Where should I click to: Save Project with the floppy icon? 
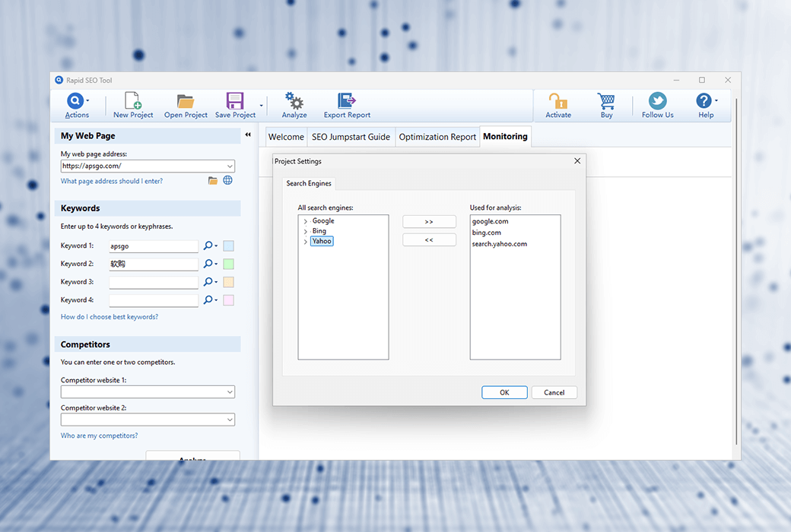point(235,101)
